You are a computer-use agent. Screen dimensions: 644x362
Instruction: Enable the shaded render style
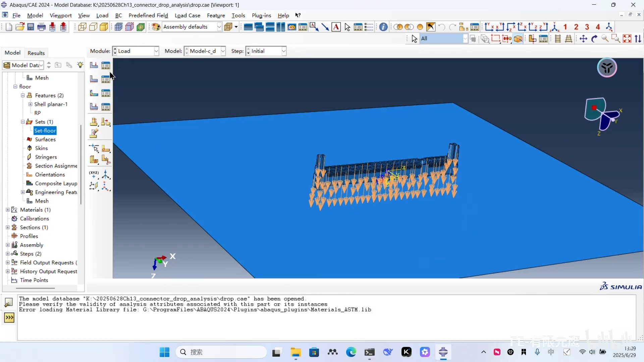point(104,27)
